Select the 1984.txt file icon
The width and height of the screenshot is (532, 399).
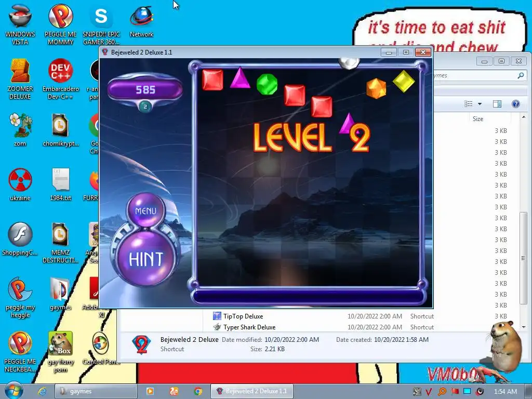(60, 184)
